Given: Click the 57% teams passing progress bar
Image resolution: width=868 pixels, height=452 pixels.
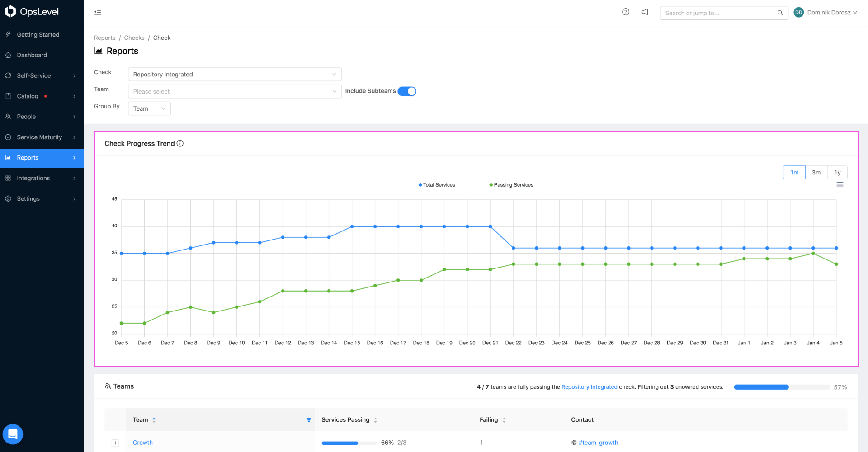Looking at the screenshot, I should tap(782, 387).
